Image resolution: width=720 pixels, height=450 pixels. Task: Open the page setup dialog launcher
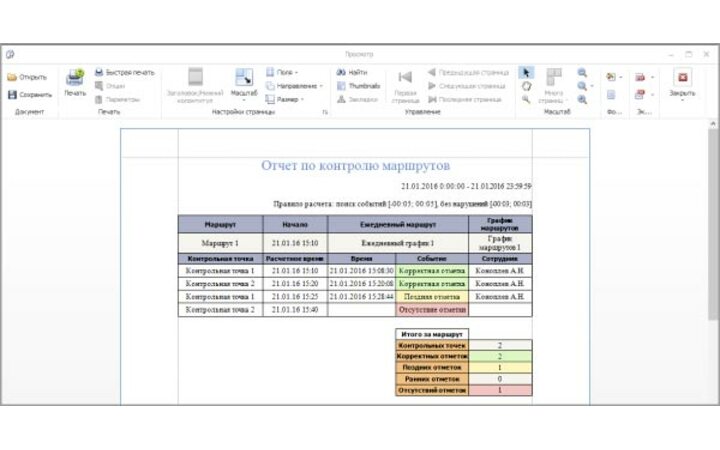[325, 112]
